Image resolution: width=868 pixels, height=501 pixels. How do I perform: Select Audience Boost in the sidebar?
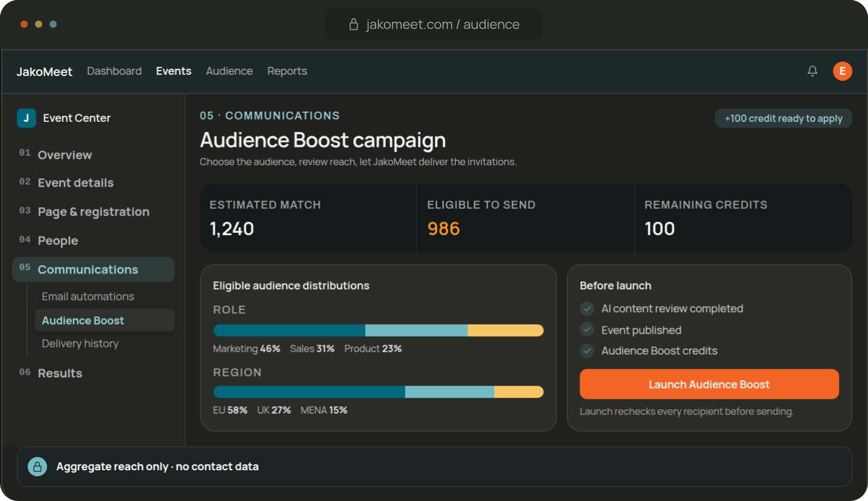pos(104,321)
